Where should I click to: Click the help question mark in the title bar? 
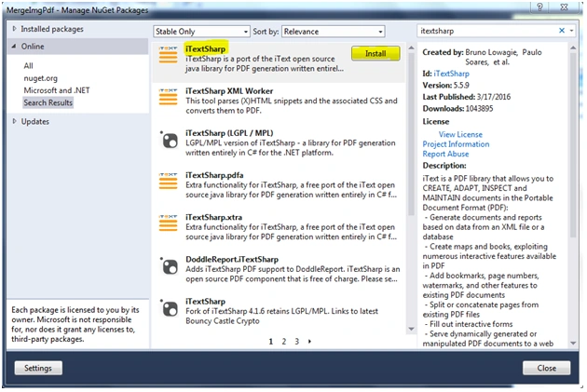point(539,7)
